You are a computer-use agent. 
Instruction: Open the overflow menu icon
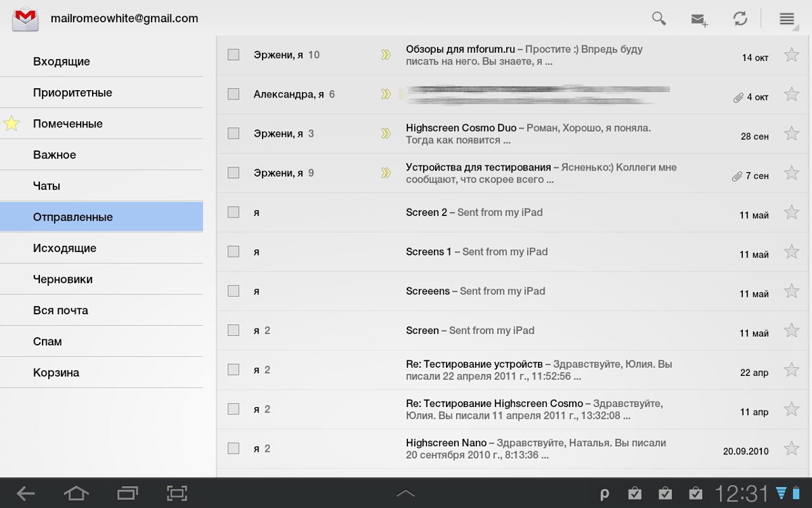click(786, 19)
